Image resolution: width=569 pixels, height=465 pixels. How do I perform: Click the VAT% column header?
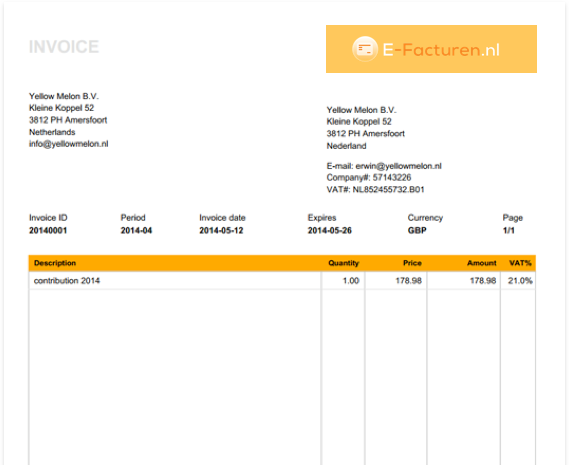click(520, 263)
